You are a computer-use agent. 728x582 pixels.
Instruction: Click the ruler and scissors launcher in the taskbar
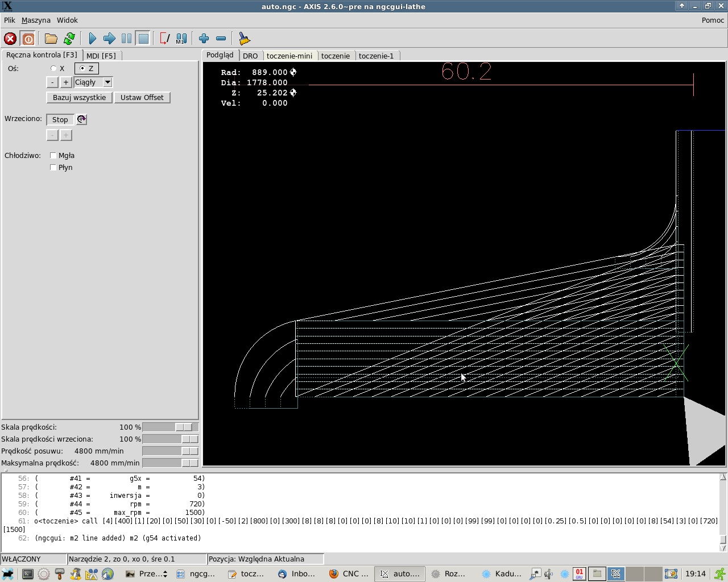point(92,574)
